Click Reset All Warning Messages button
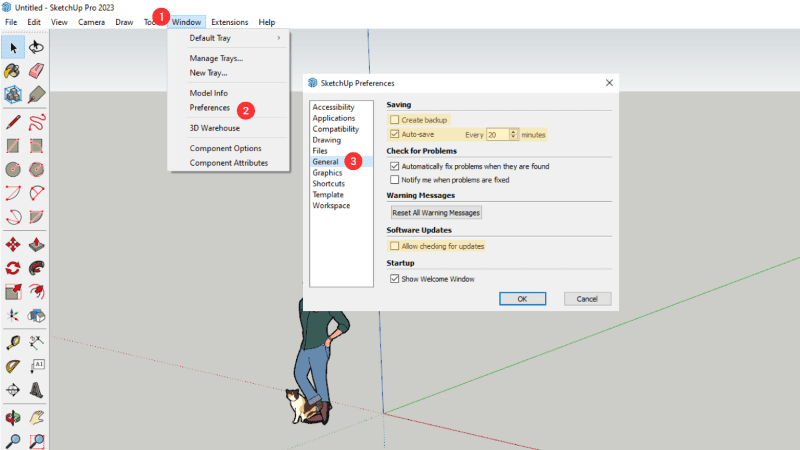The width and height of the screenshot is (800, 450). pos(435,213)
